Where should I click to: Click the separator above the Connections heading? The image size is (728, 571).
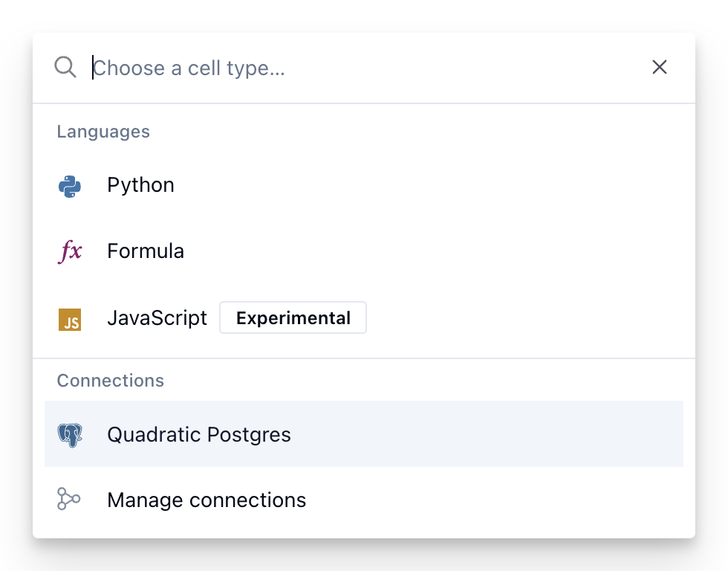tap(364, 358)
